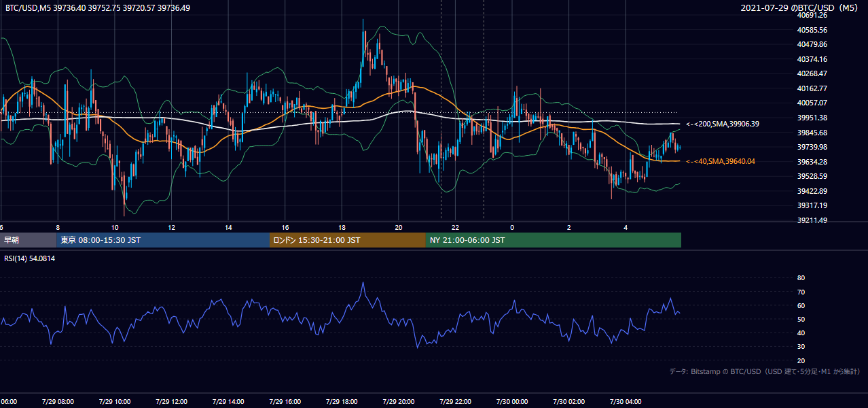Select the NY 21:00-06:00 JST session bar
Image resolution: width=868 pixels, height=408 pixels.
(554, 240)
